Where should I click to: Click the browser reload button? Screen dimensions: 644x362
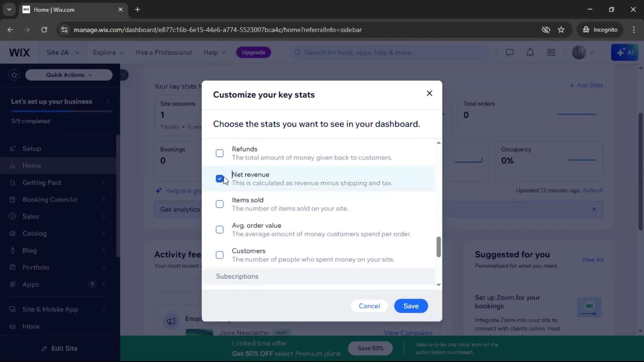(44, 30)
